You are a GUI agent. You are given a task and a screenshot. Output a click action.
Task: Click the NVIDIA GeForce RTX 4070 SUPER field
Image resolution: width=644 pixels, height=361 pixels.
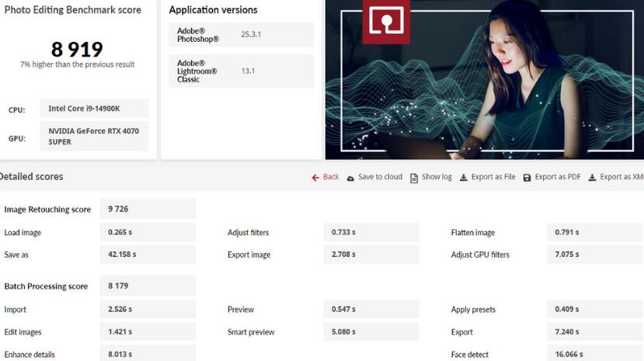tap(94, 137)
